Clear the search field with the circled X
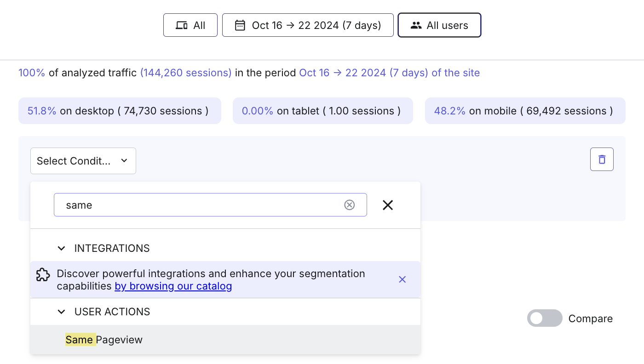Image resolution: width=644 pixels, height=364 pixels. click(x=350, y=205)
